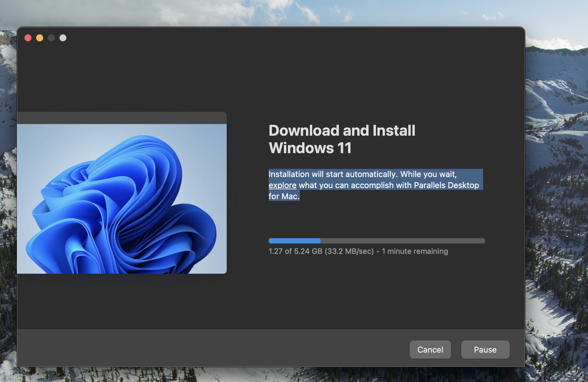Click empty footer bar left of Cancel
Viewport: 588px width, 382px height.
204,348
